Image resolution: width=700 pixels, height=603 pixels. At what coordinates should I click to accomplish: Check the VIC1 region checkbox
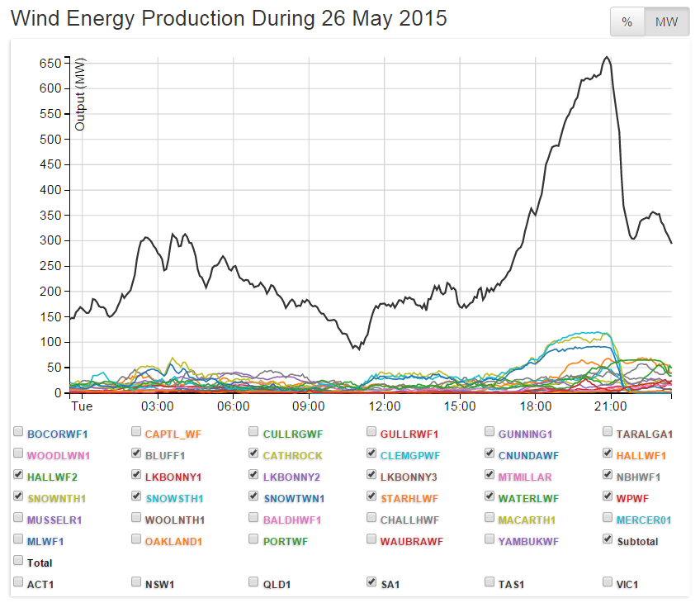pyautogui.click(x=608, y=583)
